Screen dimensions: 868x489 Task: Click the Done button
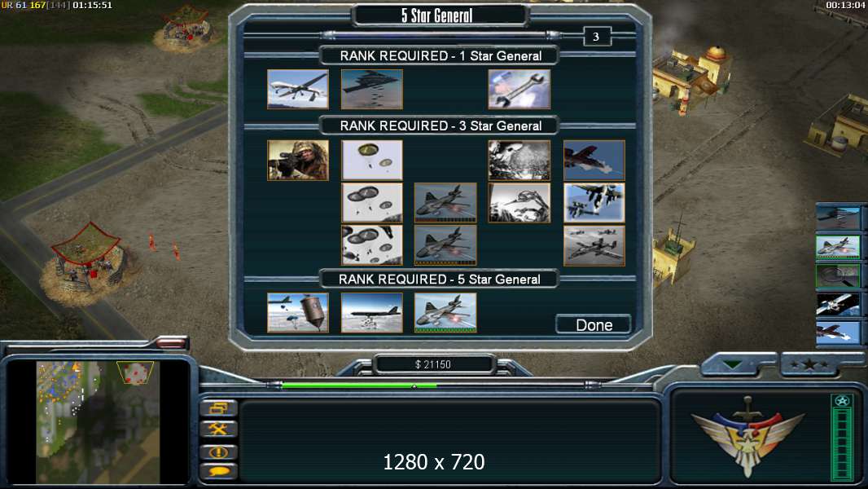click(594, 324)
